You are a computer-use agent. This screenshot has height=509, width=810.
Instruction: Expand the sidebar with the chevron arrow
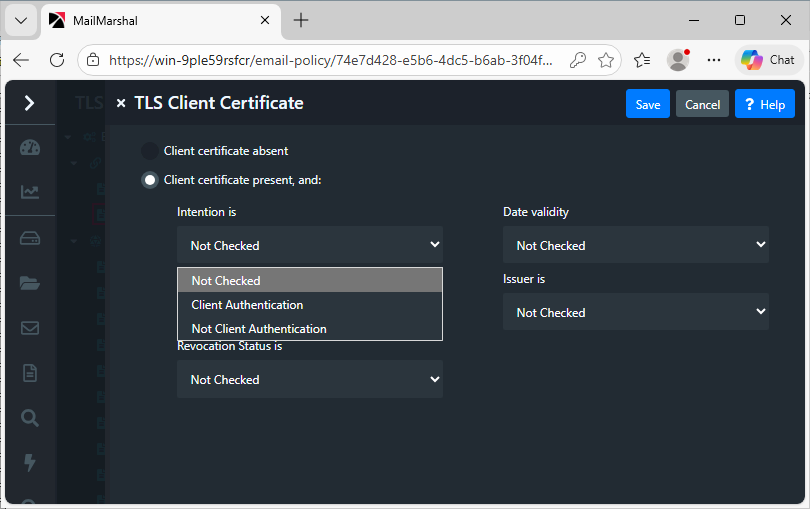point(30,103)
